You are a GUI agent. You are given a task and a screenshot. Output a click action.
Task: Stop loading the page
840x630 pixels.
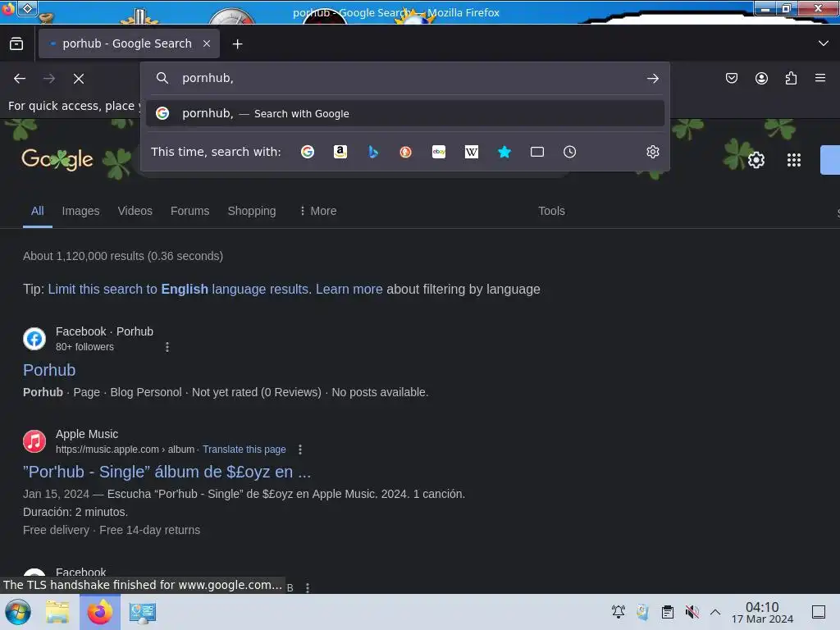79,79
